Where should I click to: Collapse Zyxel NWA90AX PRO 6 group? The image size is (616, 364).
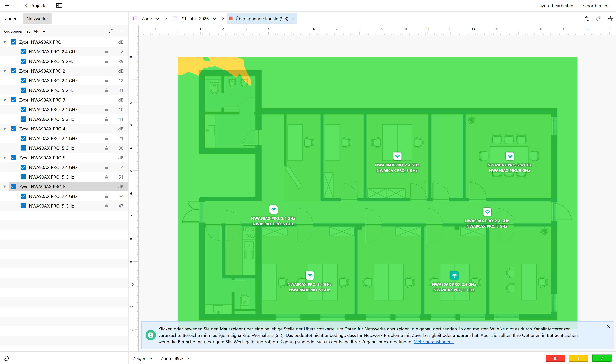click(x=5, y=187)
